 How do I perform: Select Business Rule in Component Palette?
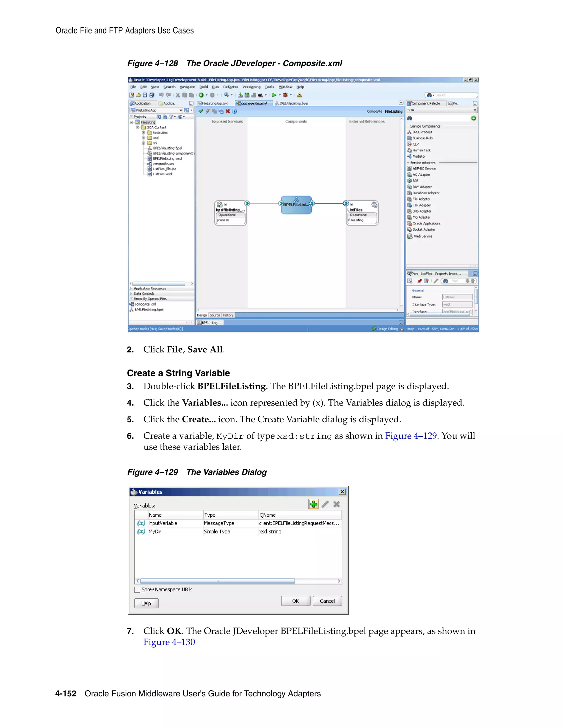point(420,138)
